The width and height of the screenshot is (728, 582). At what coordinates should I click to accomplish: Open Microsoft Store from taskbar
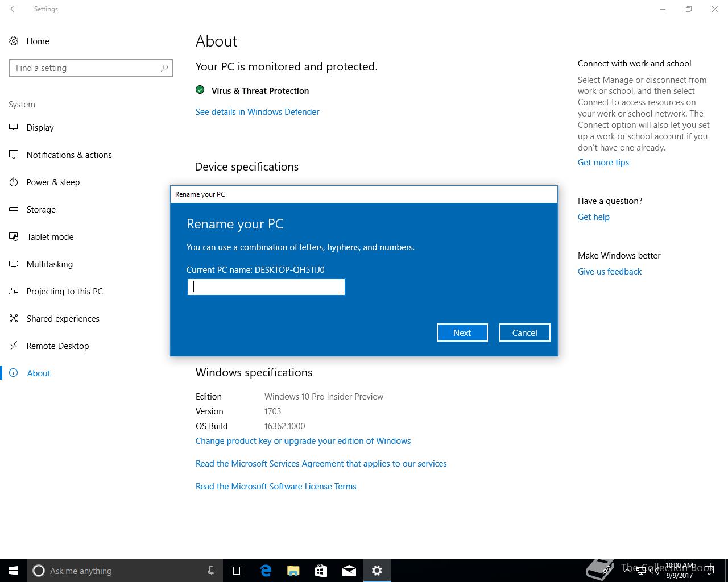321,571
